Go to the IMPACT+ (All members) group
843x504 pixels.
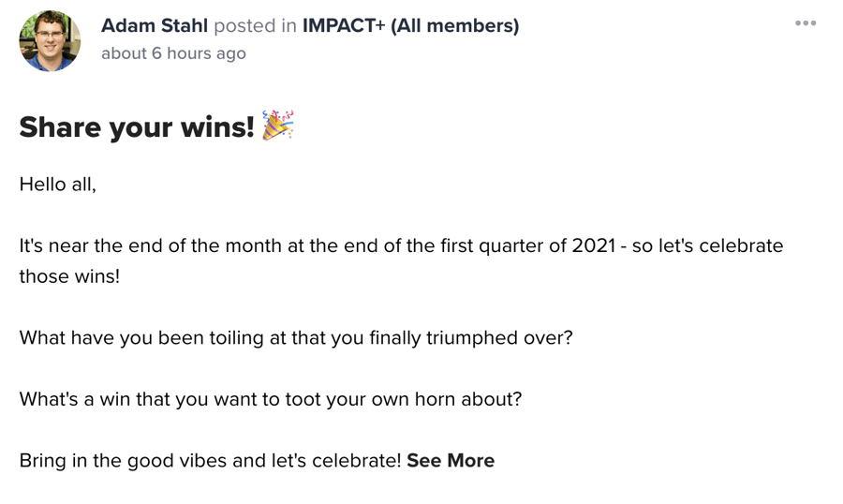pos(410,25)
